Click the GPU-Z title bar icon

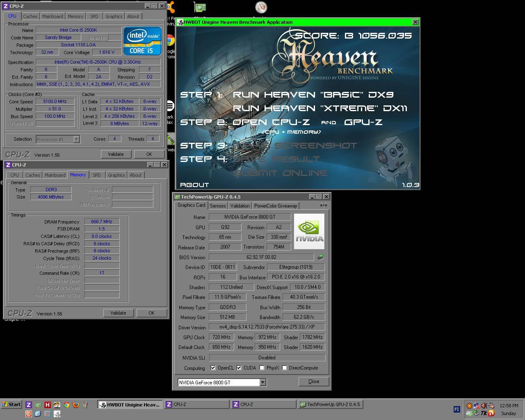(x=177, y=197)
